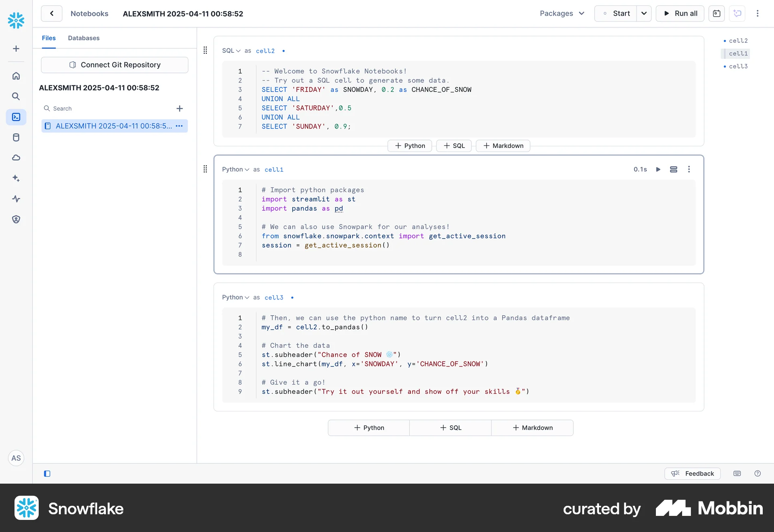Toggle cell1 output display mode icon

pos(673,169)
